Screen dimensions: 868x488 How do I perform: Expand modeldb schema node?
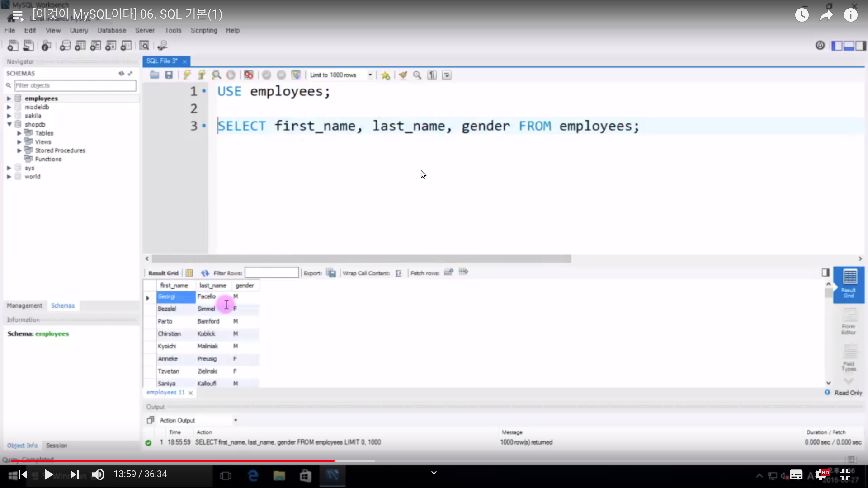[9, 107]
